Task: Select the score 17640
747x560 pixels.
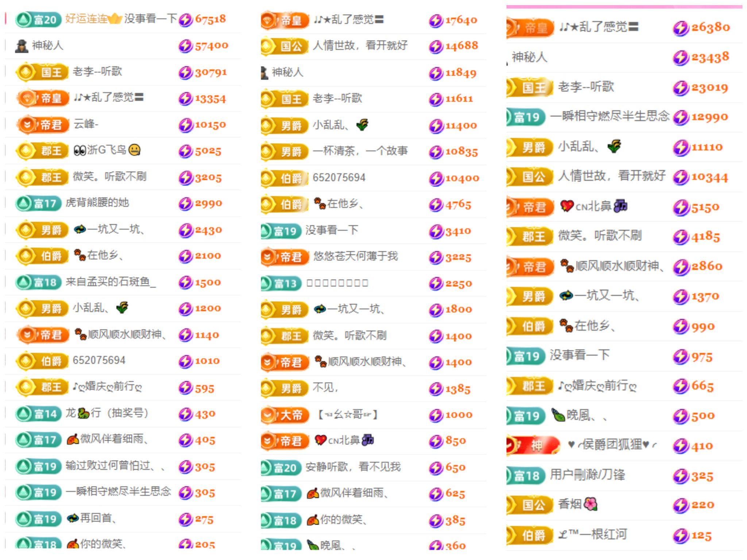Action: tap(461, 20)
